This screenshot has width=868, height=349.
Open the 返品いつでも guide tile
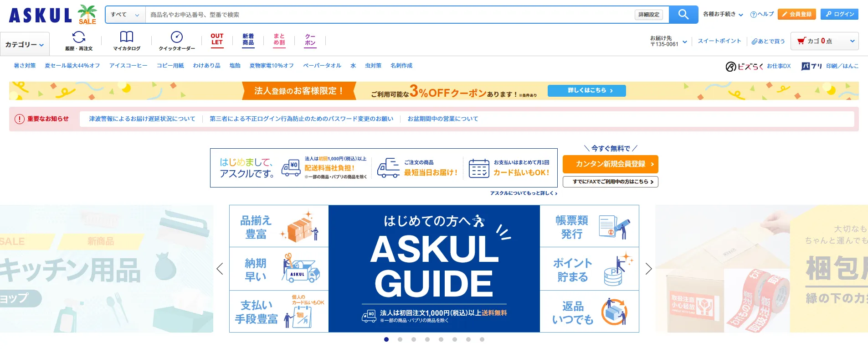point(589,312)
